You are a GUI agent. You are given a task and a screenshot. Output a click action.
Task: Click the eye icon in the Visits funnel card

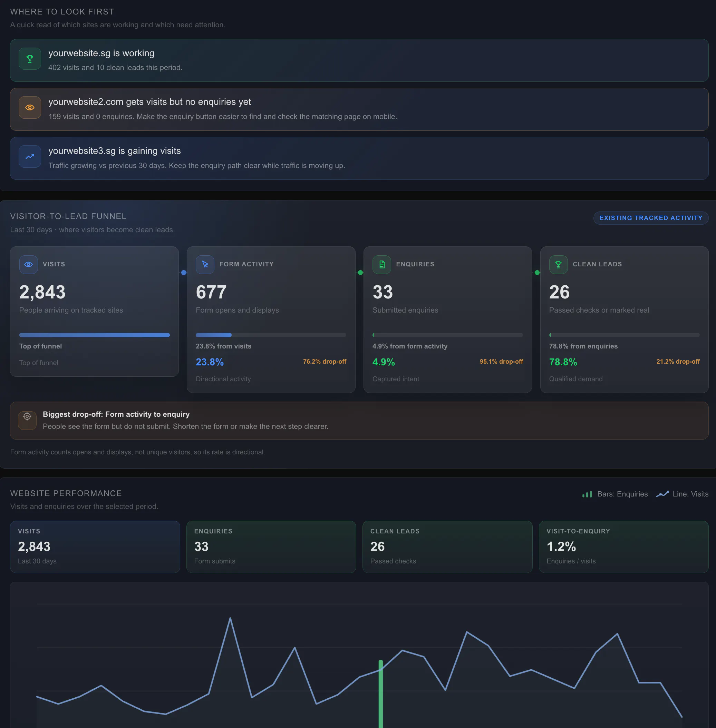tap(29, 265)
